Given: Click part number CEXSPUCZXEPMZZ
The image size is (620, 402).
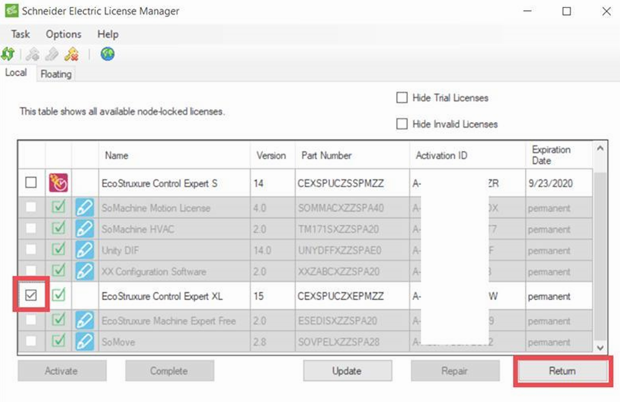Looking at the screenshot, I should coord(340,296).
